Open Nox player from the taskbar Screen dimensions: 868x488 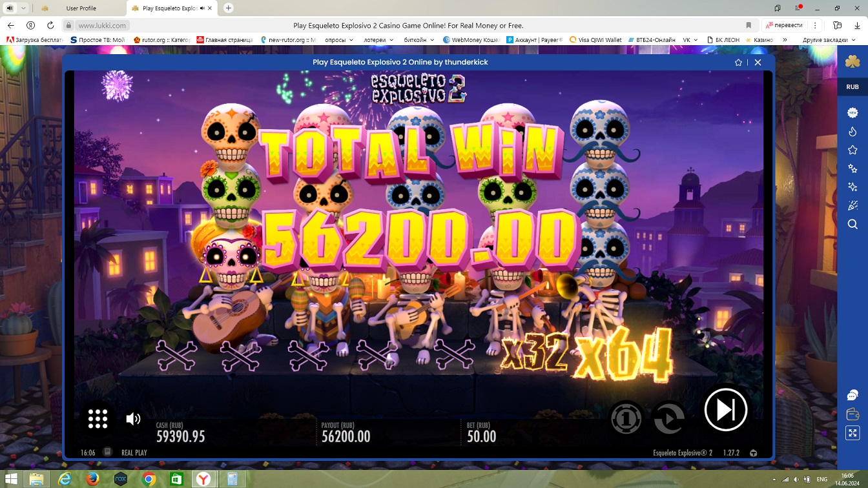point(121,479)
